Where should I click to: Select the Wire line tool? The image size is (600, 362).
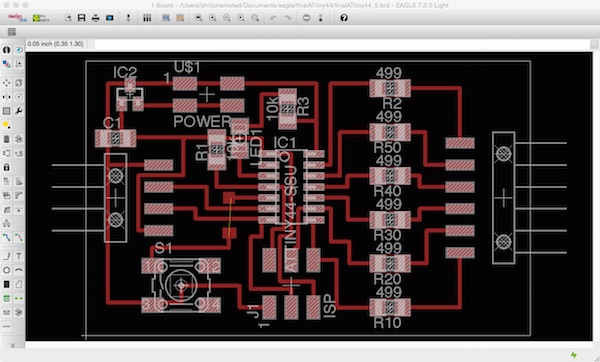7,256
